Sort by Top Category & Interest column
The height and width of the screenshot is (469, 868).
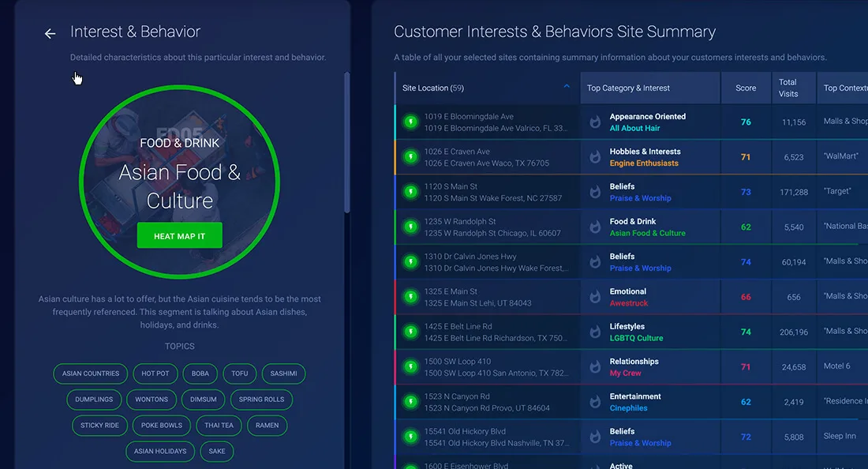point(650,88)
